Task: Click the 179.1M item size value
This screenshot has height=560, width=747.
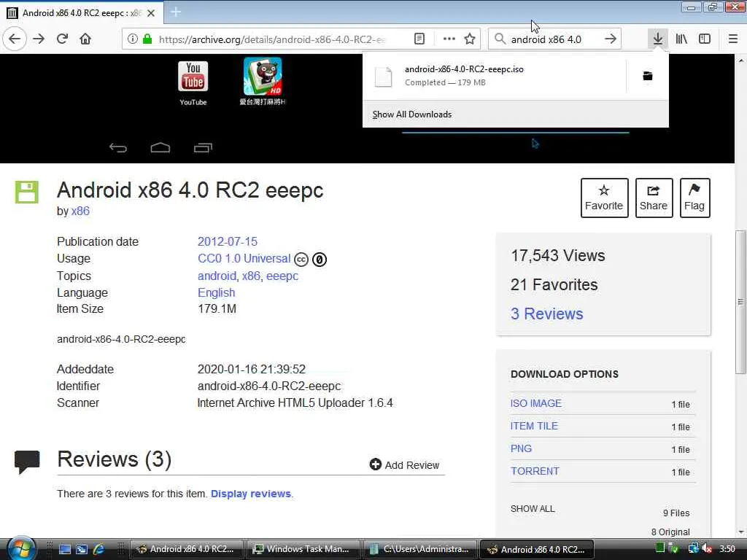Action: pos(217,308)
